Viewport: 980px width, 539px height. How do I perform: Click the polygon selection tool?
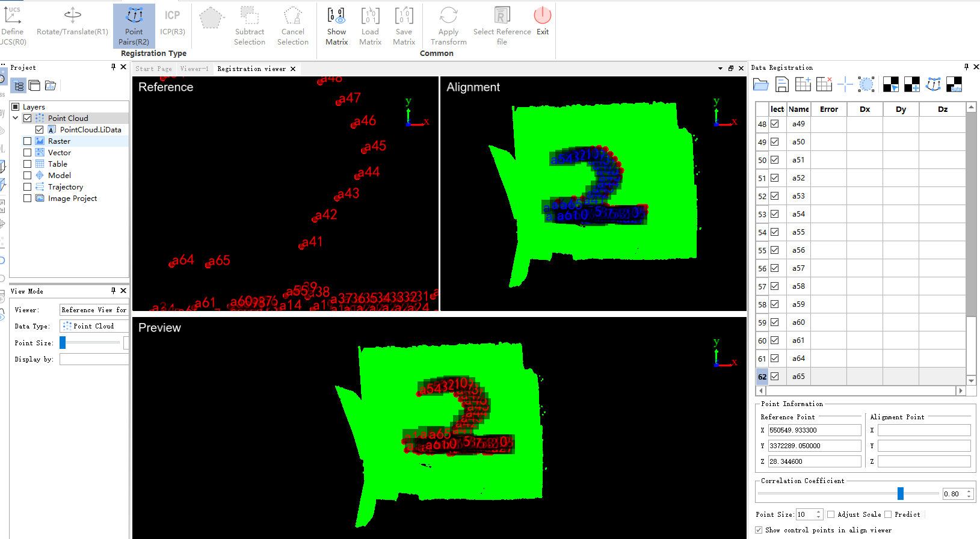click(x=211, y=18)
